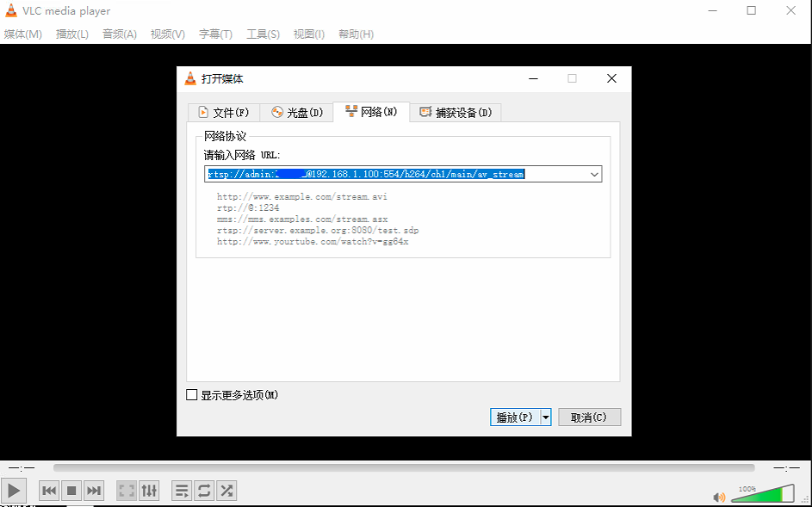Select the 网络(N) tab

tap(371, 111)
